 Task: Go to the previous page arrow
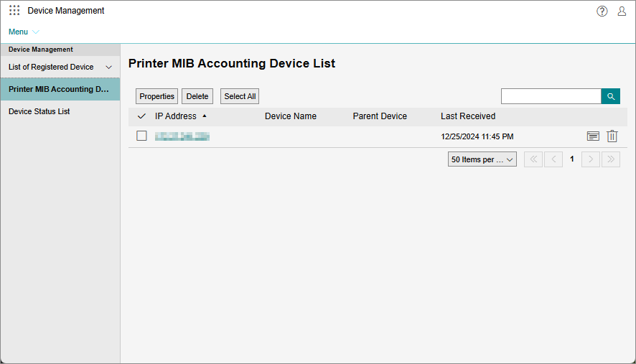[553, 159]
